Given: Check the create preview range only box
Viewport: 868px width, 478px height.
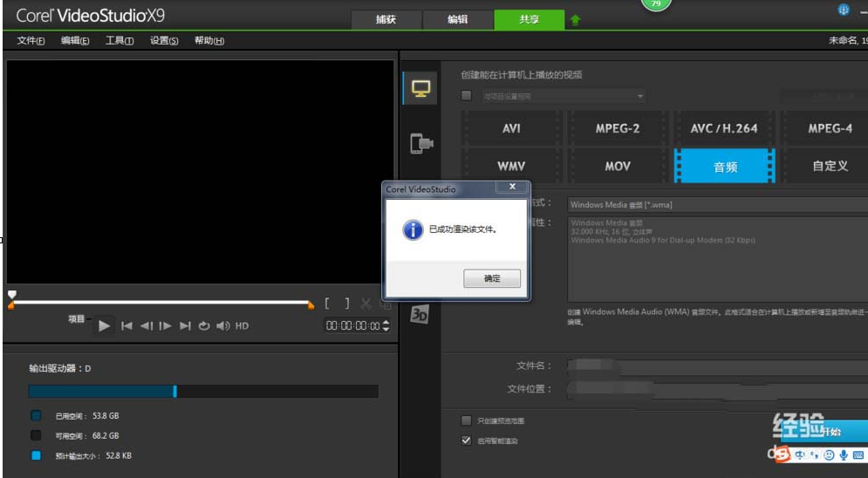Looking at the screenshot, I should click(466, 420).
